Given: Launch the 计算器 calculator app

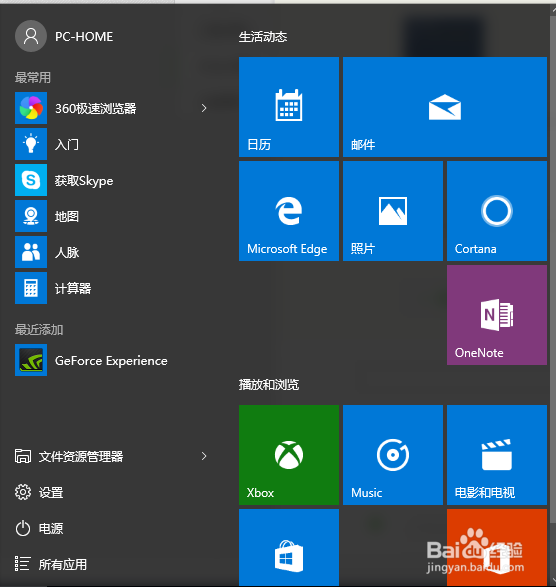Looking at the screenshot, I should (x=112, y=288).
